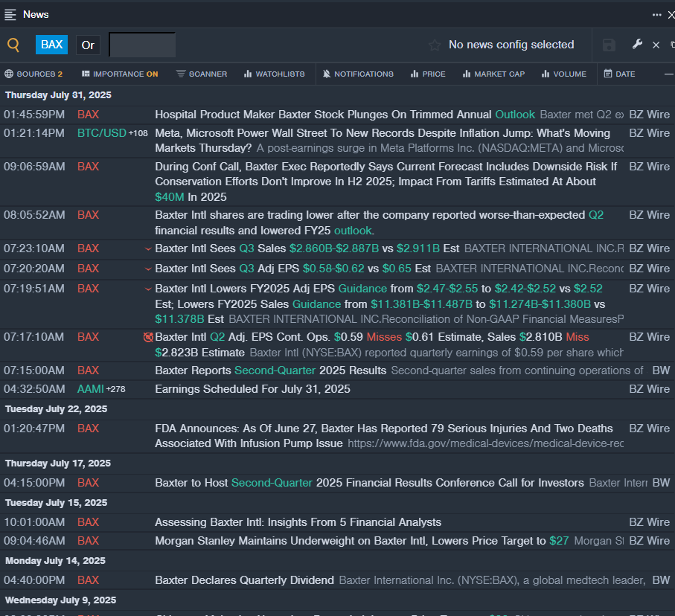Expand the Lowers FY2025 Adj EPS row chevron

tap(148, 289)
